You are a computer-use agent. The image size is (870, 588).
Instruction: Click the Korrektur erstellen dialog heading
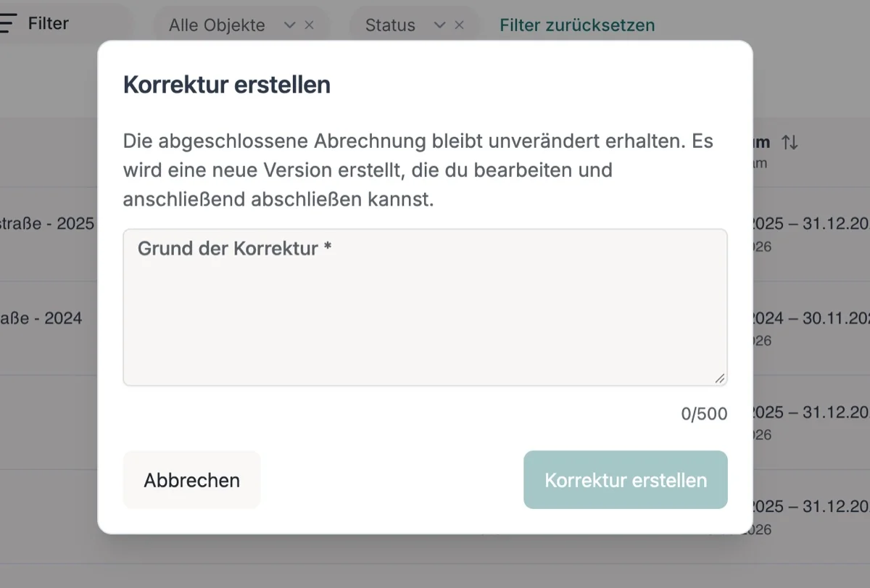point(227,85)
